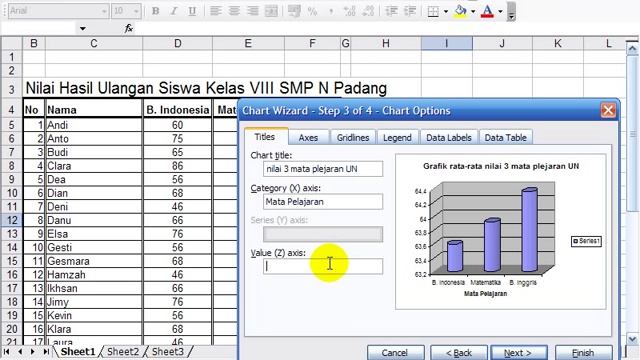Click the Finish button
The width and height of the screenshot is (640, 360).
(x=583, y=353)
